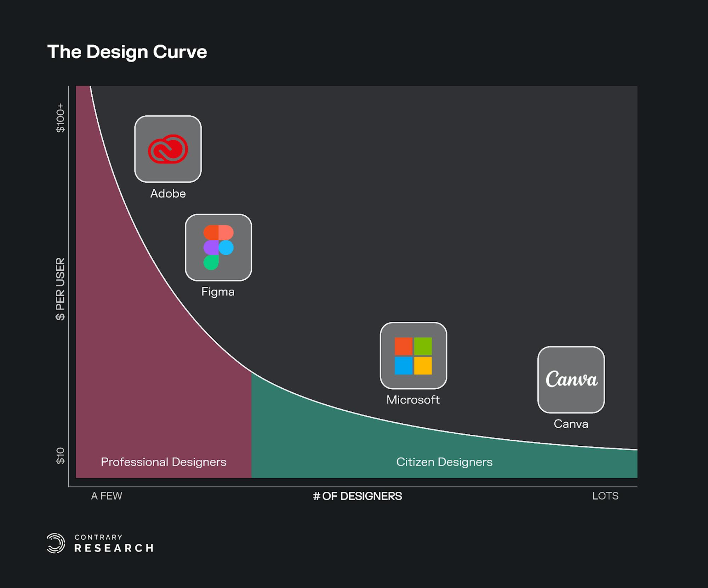Click the Adobe Creative Cloud icon

[x=168, y=149]
